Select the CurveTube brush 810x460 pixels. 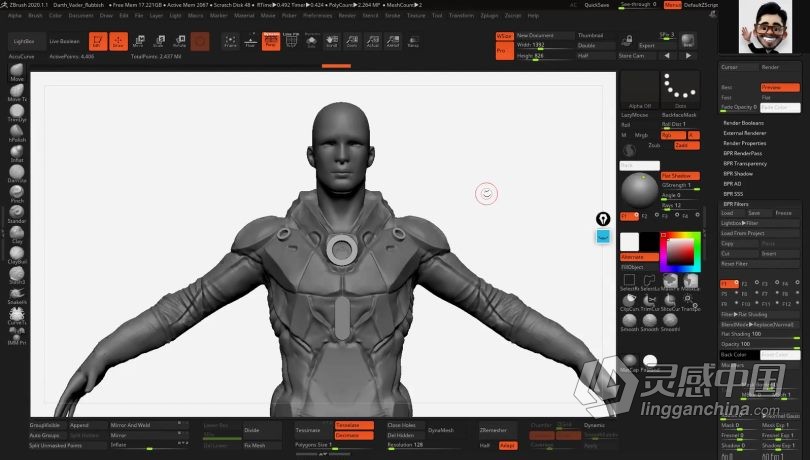(x=17, y=315)
